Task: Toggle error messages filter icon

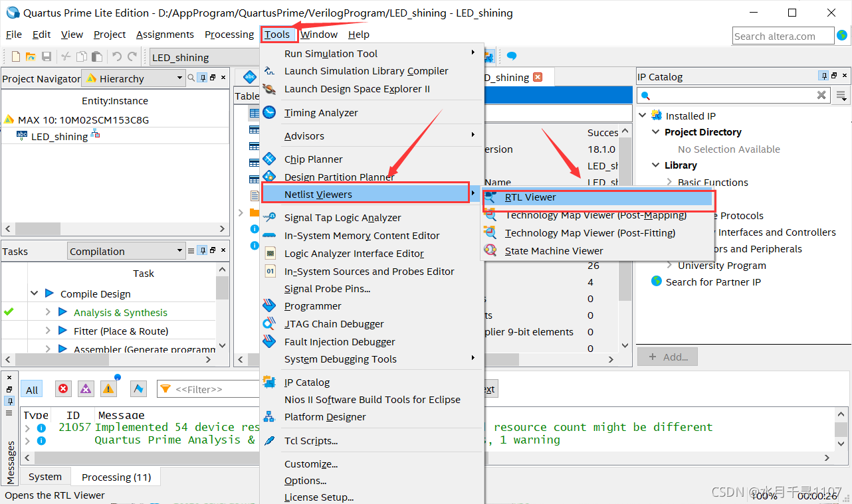Action: (x=63, y=389)
